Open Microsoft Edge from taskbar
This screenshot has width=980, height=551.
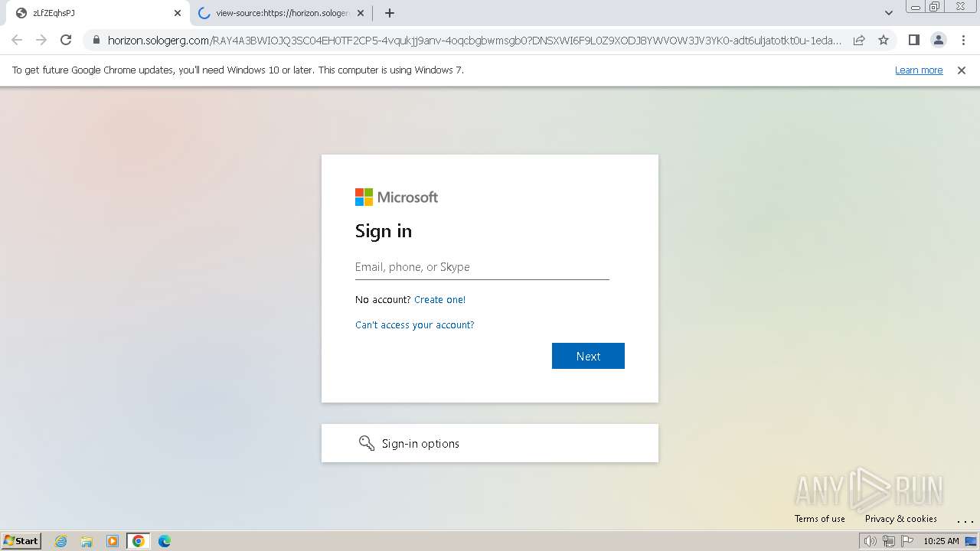[165, 541]
